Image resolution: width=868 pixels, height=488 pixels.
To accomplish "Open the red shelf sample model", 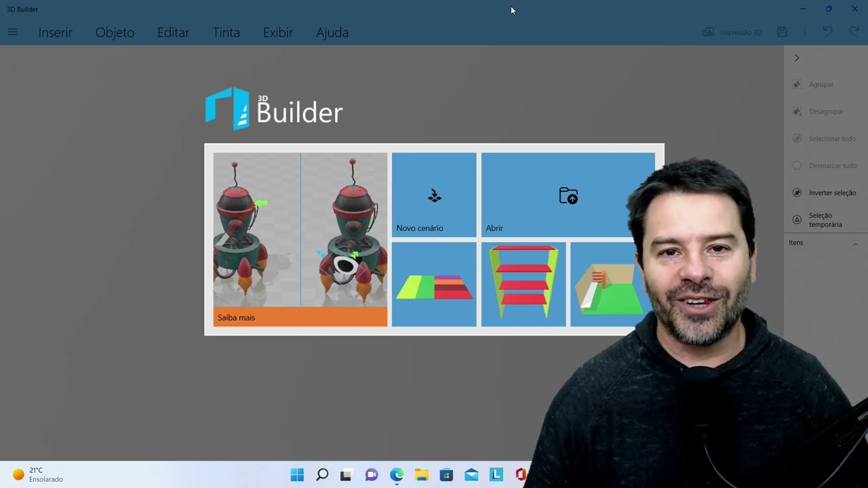I will tap(524, 285).
